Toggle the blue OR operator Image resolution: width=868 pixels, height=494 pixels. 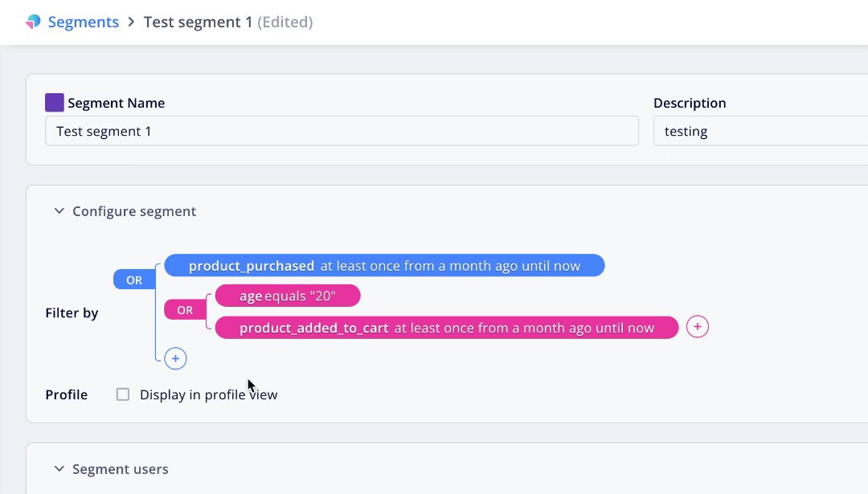point(134,280)
